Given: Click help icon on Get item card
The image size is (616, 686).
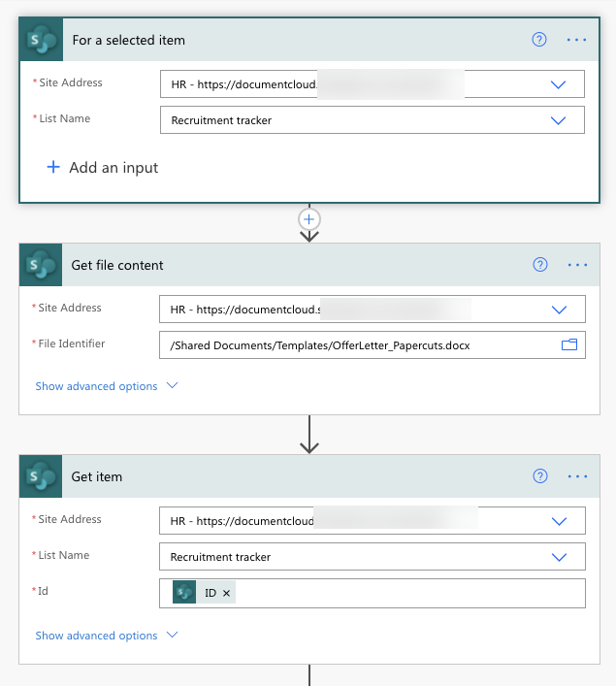Looking at the screenshot, I should point(540,476).
